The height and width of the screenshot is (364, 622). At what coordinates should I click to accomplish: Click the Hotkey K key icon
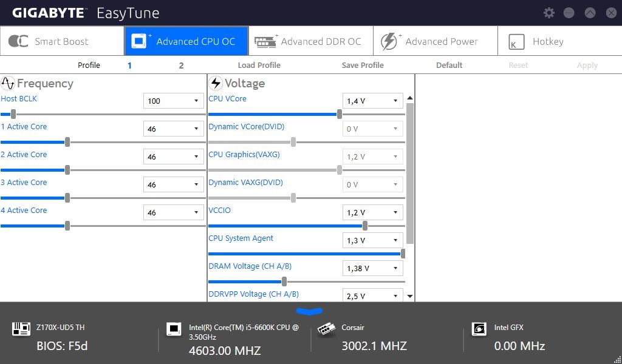tap(516, 42)
